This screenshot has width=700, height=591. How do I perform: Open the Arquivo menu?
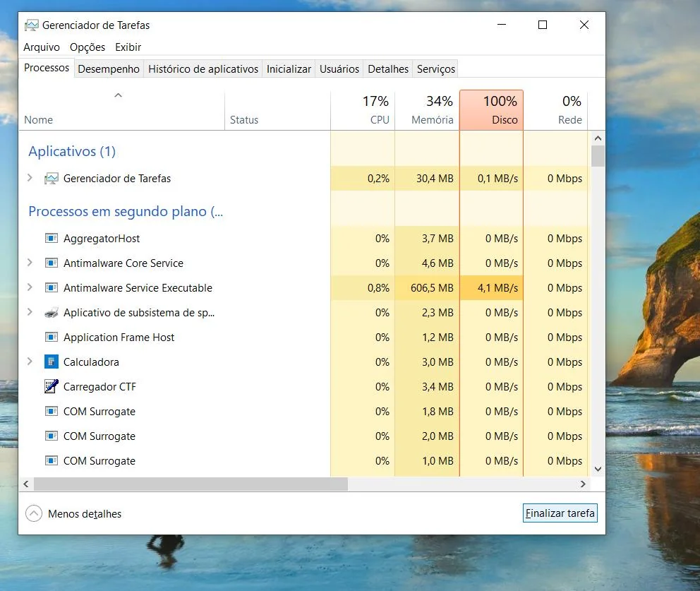coord(42,47)
